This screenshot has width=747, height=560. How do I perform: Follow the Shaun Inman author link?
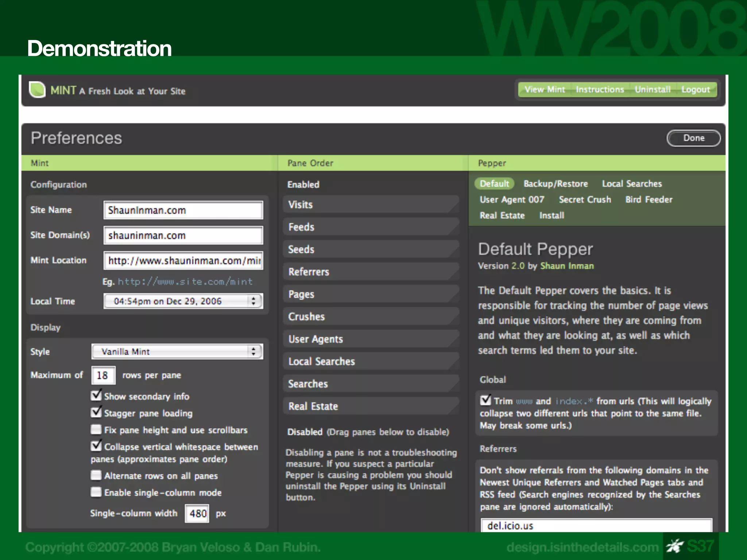pos(567,266)
